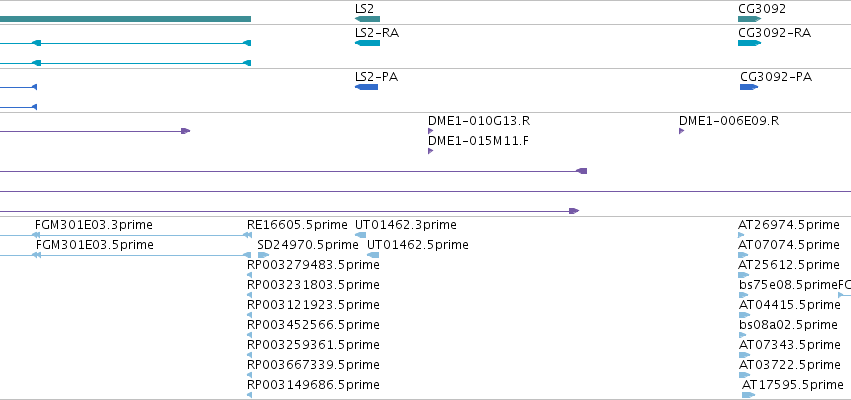Select the RP003149686.5prime EST label
Viewport: 851px width, 400px height.
[313, 385]
